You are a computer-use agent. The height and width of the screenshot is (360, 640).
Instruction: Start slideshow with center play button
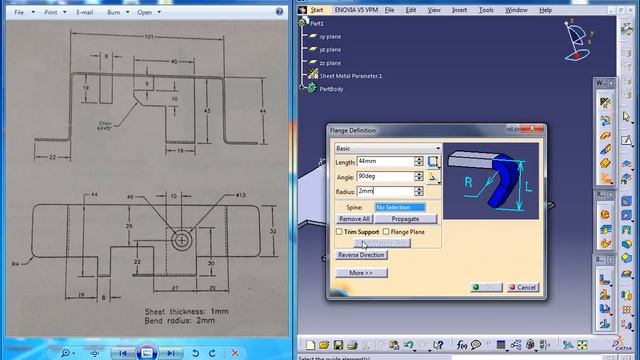147,353
